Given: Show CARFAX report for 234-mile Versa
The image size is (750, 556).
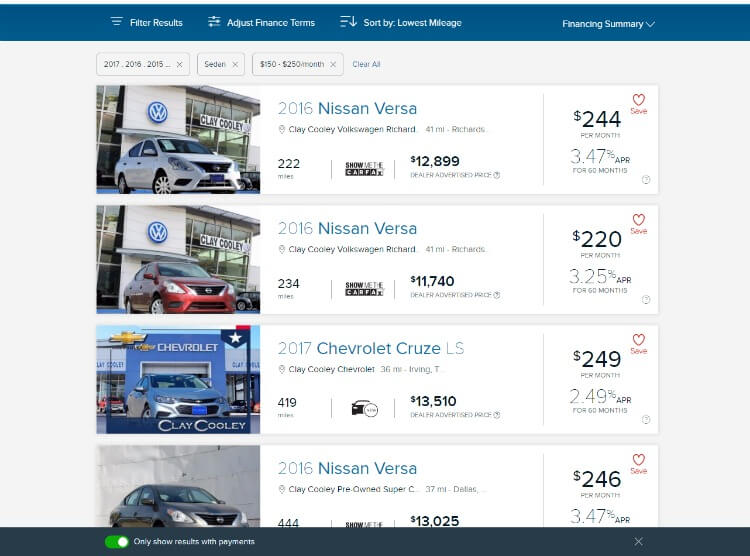Looking at the screenshot, I should pos(364,289).
